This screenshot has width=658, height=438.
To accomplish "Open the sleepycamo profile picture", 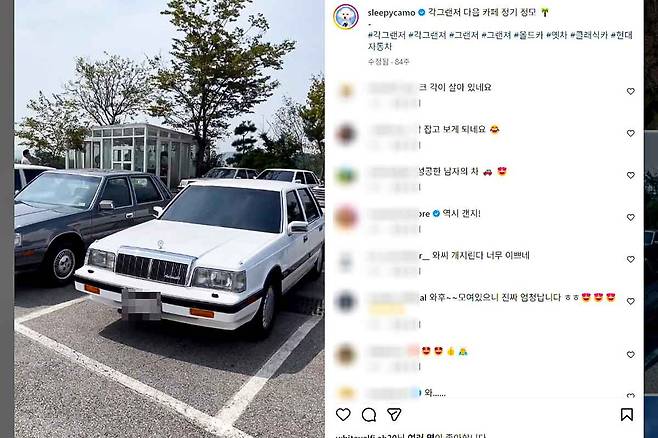I will [346, 17].
